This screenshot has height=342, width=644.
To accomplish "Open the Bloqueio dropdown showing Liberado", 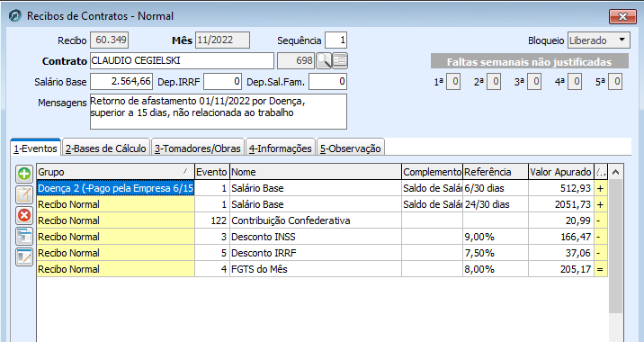I will 598,40.
